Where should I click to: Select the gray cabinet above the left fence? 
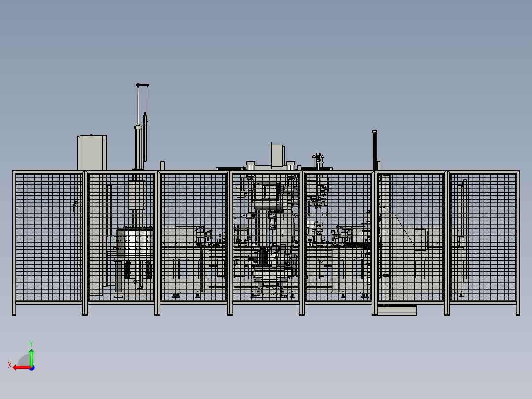coord(92,153)
